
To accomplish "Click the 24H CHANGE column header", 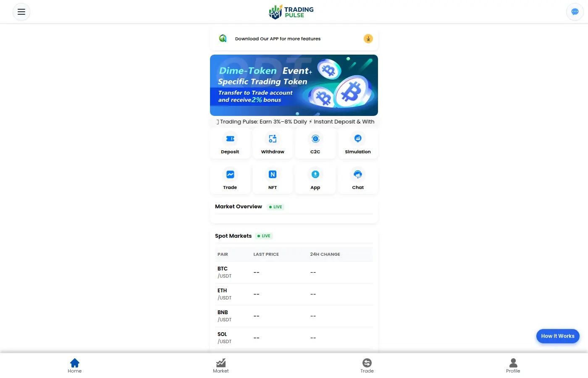I will click(325, 255).
